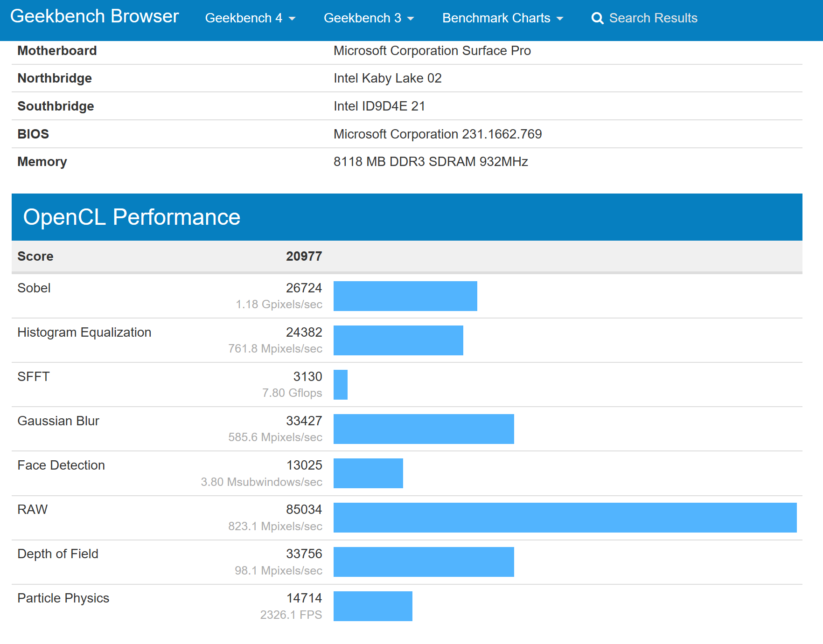Click the Intel Kaby Lake 02 value
The width and height of the screenshot is (823, 644).
pyautogui.click(x=387, y=78)
